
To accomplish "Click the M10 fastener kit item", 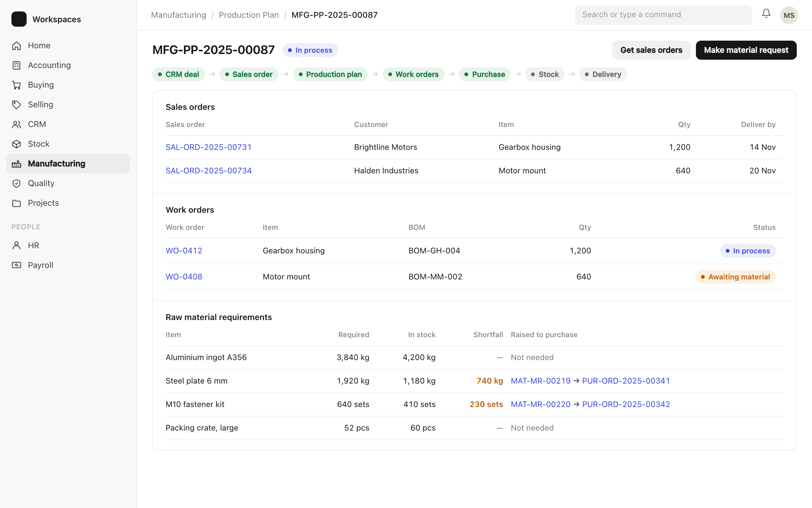I will tap(195, 404).
